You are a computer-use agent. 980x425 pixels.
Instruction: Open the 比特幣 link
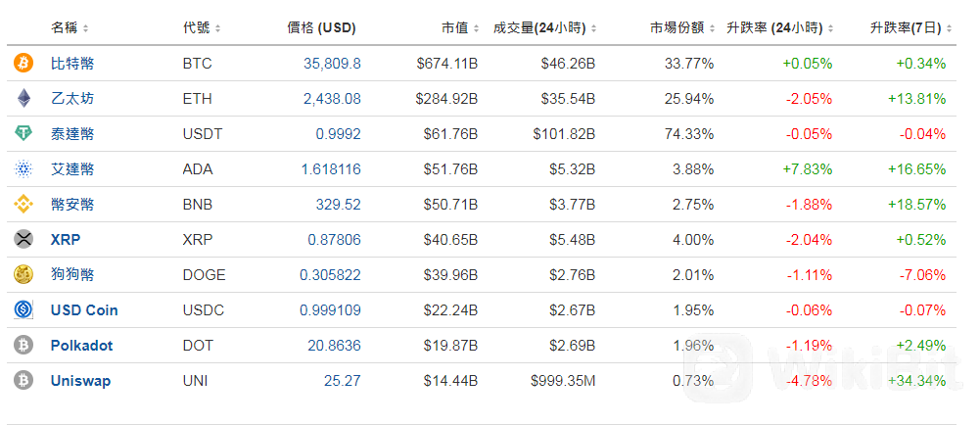(x=72, y=63)
